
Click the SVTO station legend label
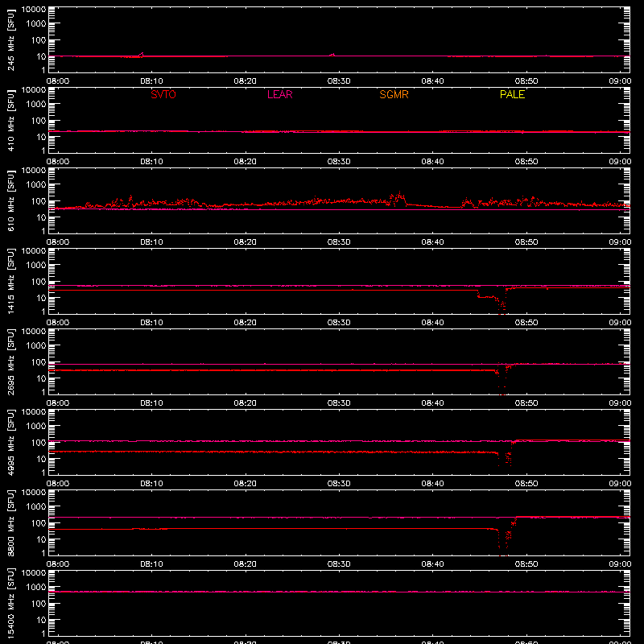tap(163, 94)
